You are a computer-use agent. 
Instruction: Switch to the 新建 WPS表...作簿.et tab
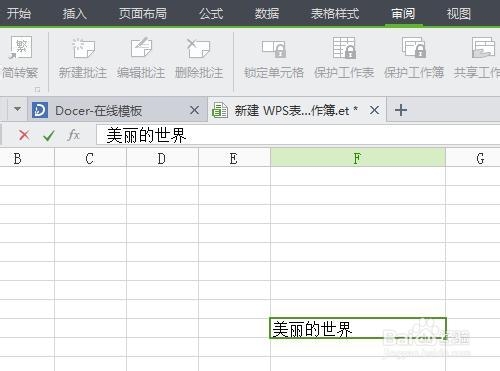pos(296,110)
